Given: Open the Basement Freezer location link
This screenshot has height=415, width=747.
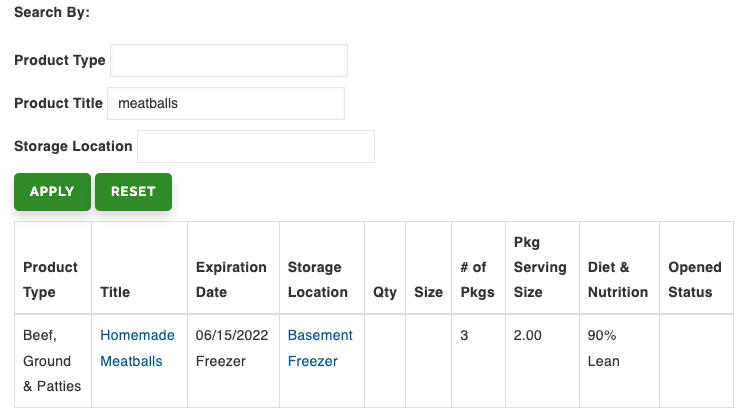Looking at the screenshot, I should [320, 348].
